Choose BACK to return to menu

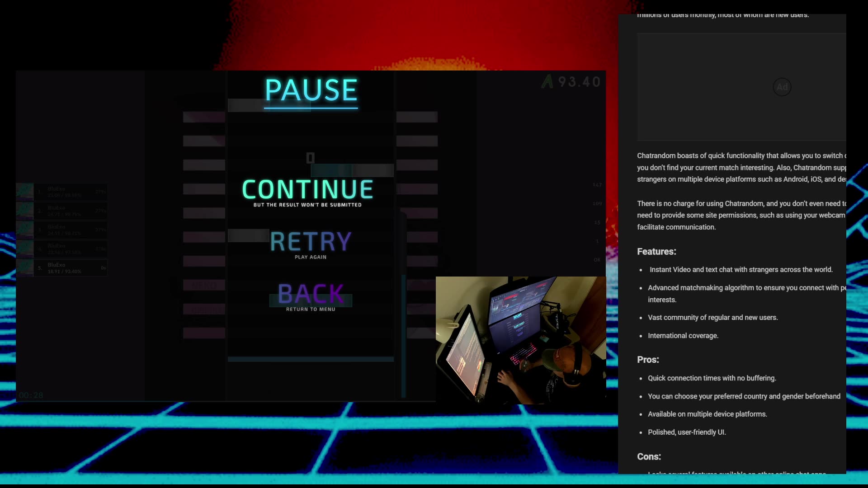(311, 294)
